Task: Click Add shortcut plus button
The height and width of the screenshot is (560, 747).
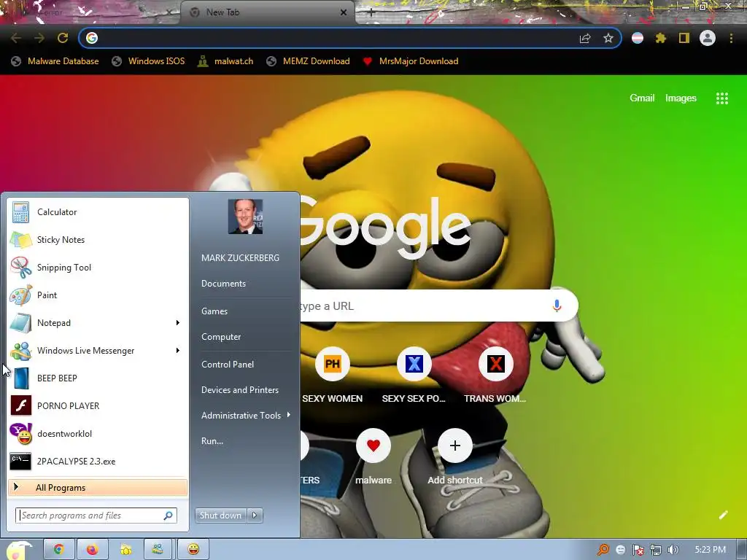Action: 455,446
